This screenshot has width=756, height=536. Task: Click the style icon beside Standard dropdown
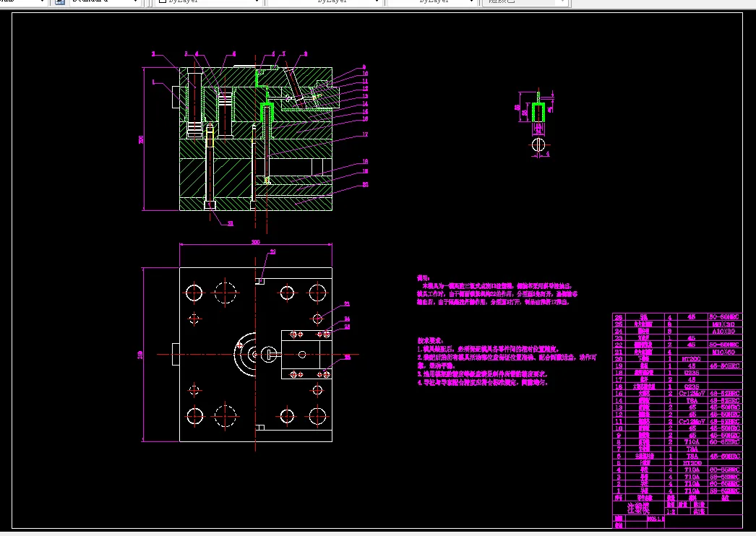point(60,1)
